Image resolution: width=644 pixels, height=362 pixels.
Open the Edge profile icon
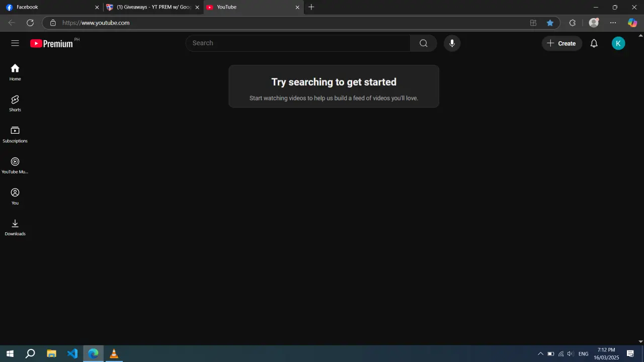pos(594,23)
